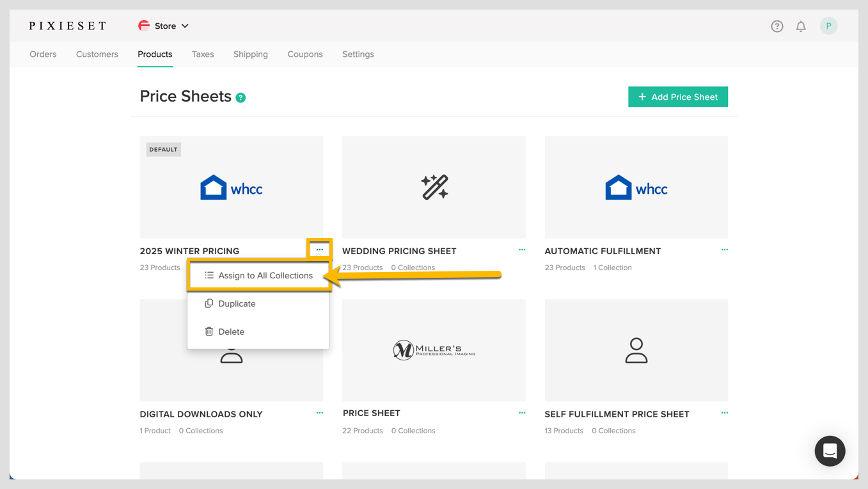Click '13 Products' under Self Fulfillment
Viewport: 868px width, 489px height.
pos(564,431)
